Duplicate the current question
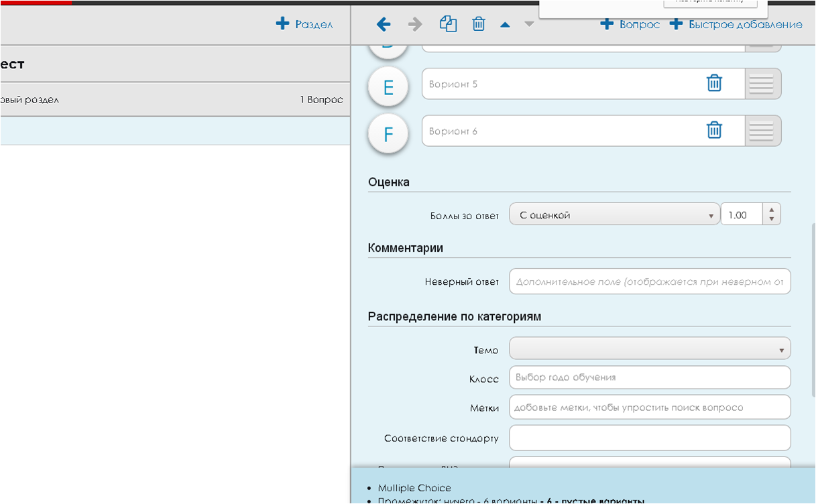Viewport: 816px width, 504px height. point(448,23)
